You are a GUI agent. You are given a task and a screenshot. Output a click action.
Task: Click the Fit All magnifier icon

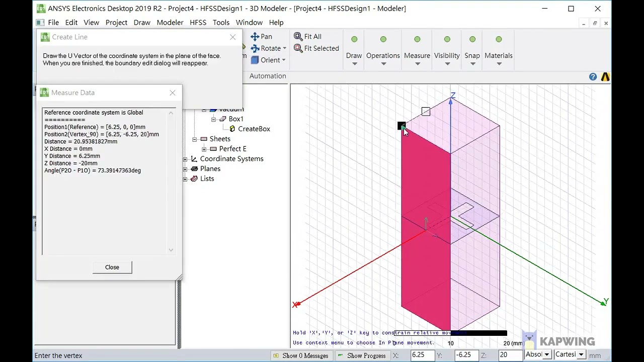(298, 37)
